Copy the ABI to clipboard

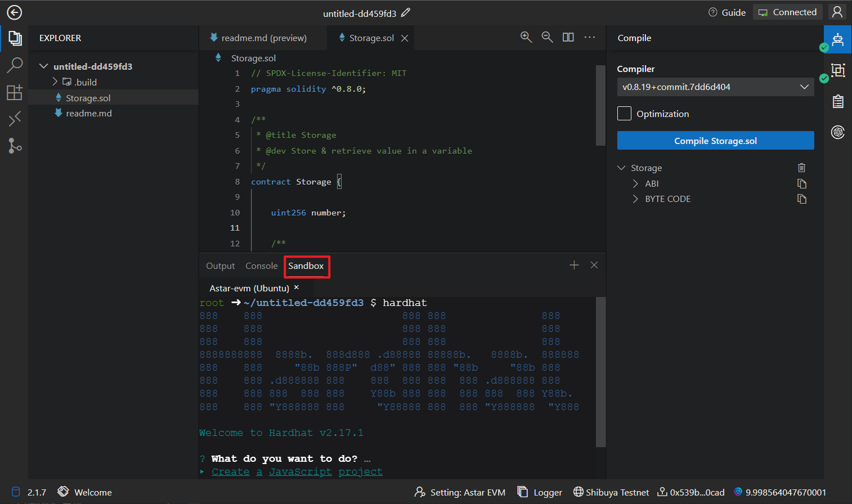pos(801,184)
